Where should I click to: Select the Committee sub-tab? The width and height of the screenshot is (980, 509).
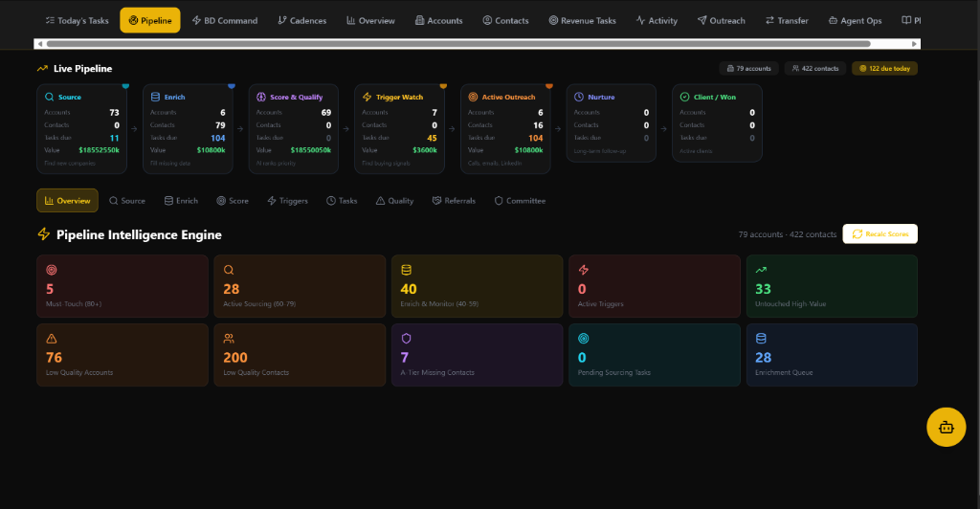pos(520,201)
